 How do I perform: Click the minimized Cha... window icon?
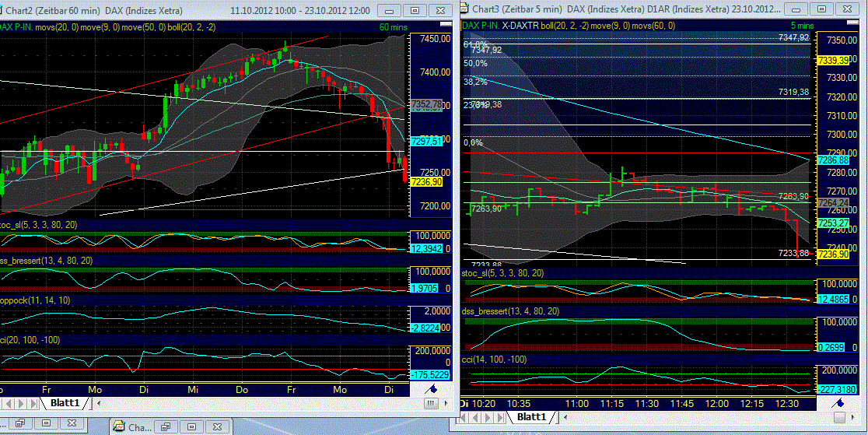point(119,426)
